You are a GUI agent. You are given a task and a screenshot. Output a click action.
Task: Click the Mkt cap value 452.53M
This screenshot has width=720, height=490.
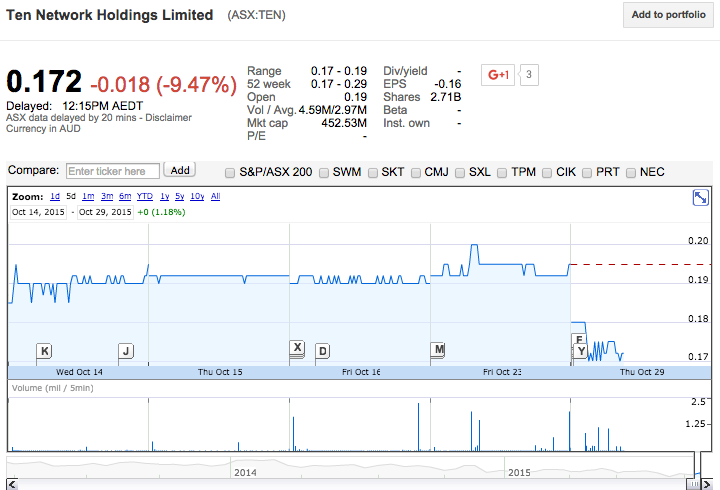click(344, 123)
